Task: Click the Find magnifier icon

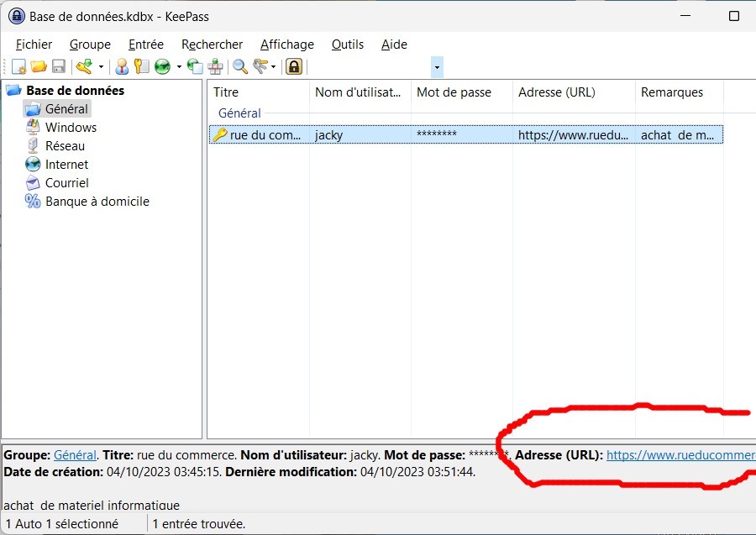Action: (x=240, y=66)
